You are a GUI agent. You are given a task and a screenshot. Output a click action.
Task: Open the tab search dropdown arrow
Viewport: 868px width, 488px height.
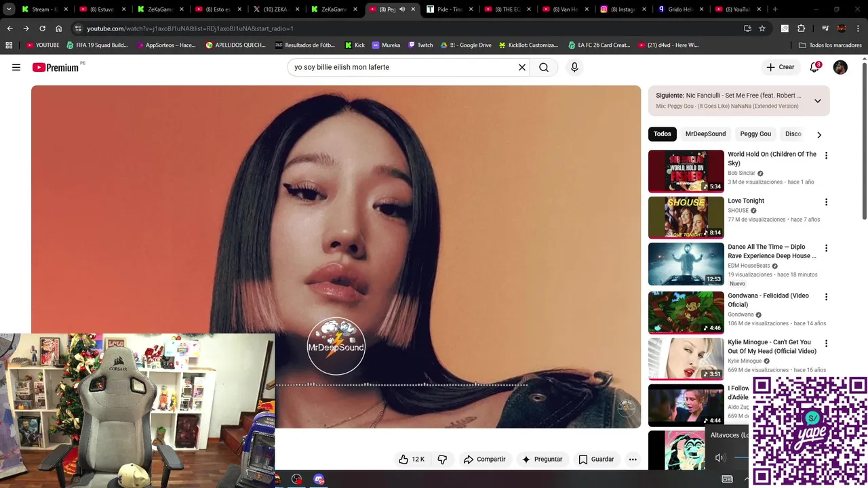(9, 9)
